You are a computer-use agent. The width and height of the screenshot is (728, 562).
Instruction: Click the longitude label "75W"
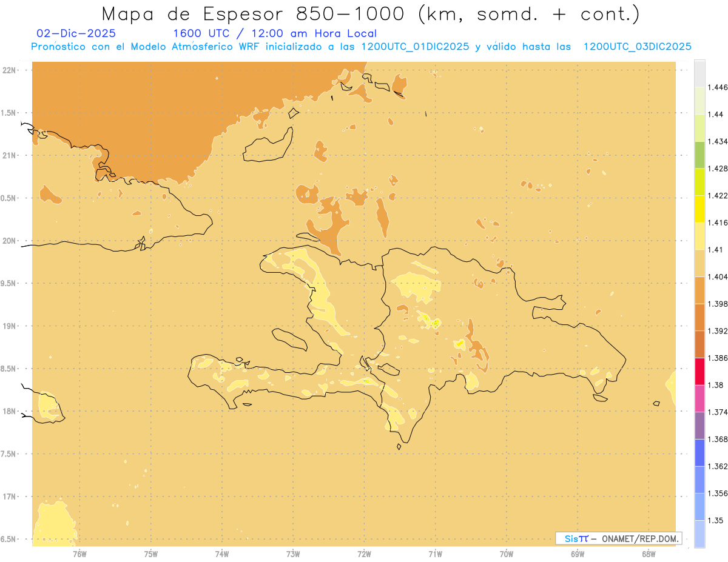[151, 554]
